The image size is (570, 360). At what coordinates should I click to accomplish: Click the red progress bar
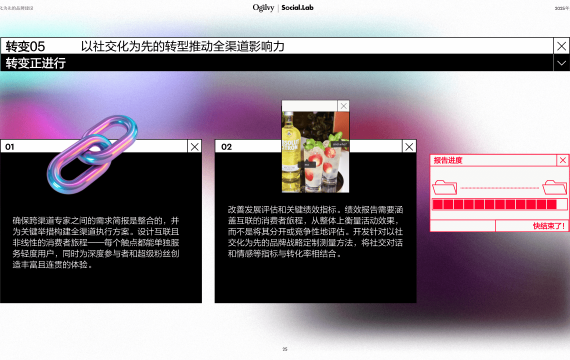point(499,204)
